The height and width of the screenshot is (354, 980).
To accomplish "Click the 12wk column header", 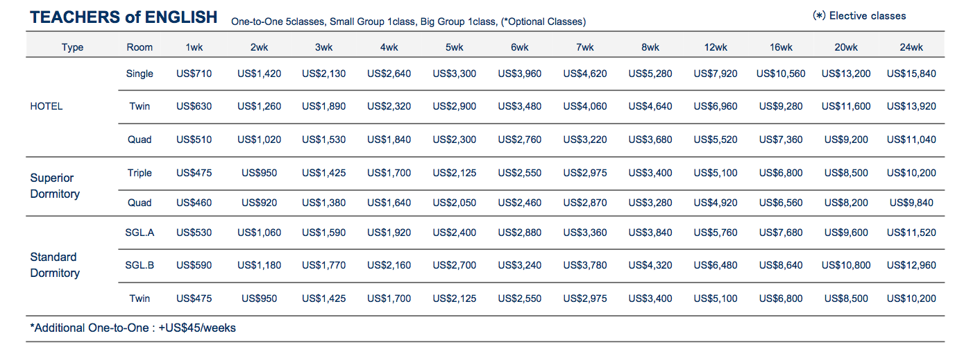I will (716, 47).
